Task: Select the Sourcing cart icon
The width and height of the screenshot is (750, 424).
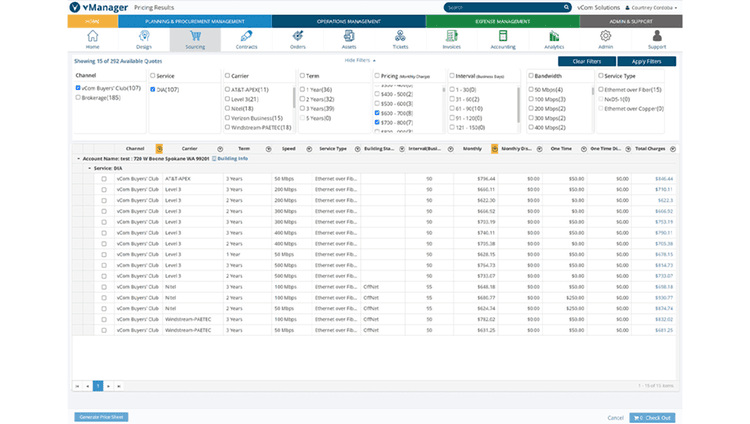Action: 195,36
